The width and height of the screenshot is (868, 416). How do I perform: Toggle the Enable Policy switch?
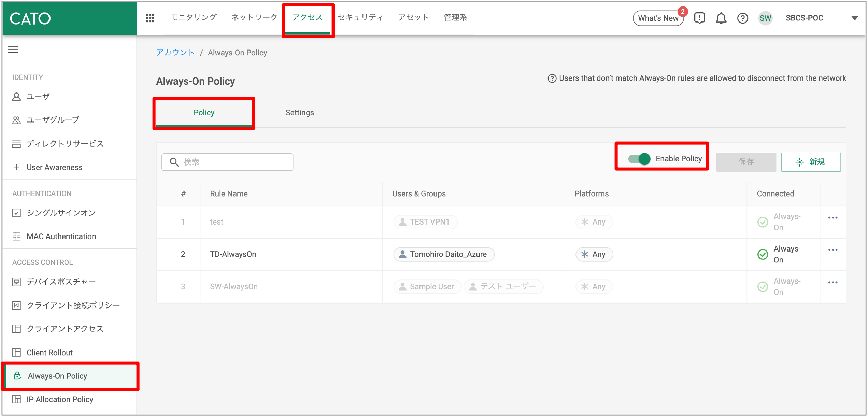639,159
